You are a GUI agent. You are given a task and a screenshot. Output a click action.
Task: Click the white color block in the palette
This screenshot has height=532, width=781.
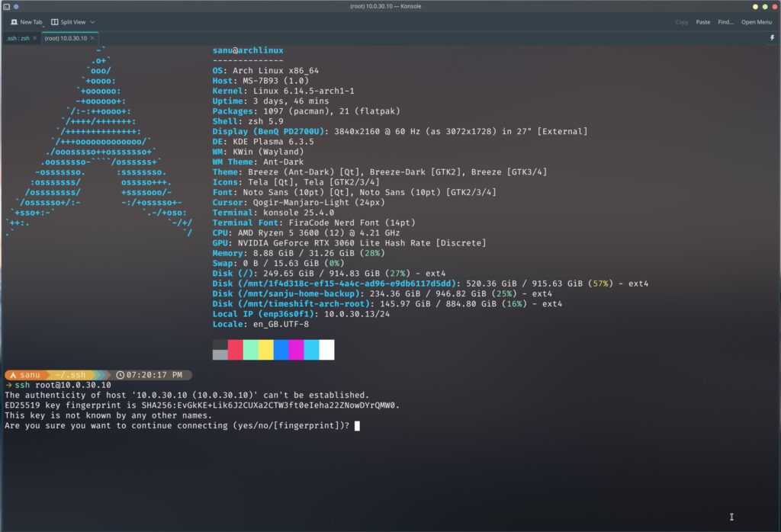[326, 349]
